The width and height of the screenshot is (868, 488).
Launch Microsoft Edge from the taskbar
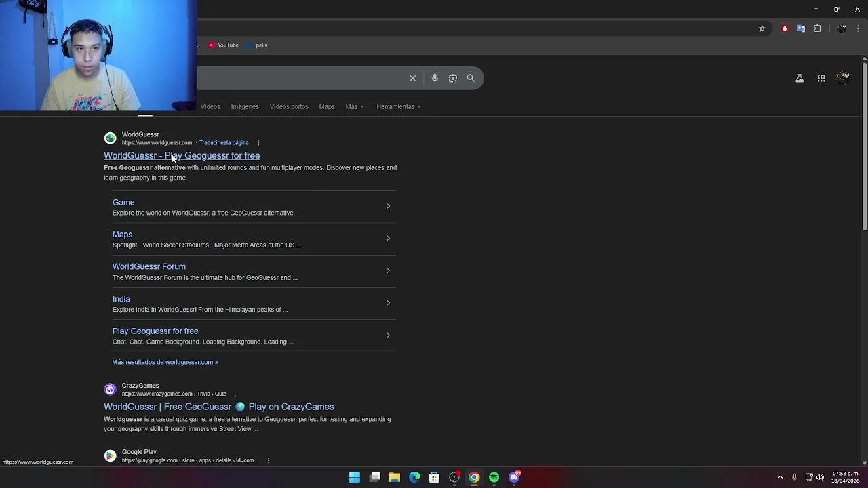click(x=414, y=477)
